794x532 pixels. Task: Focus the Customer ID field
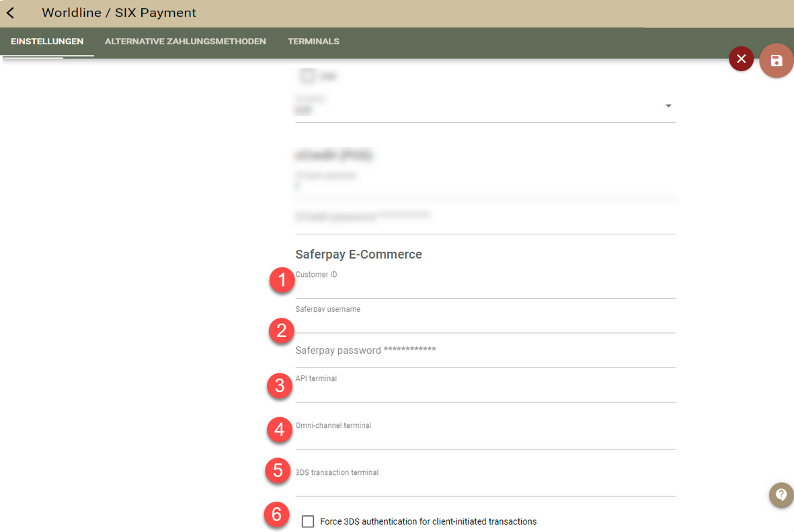point(485,284)
